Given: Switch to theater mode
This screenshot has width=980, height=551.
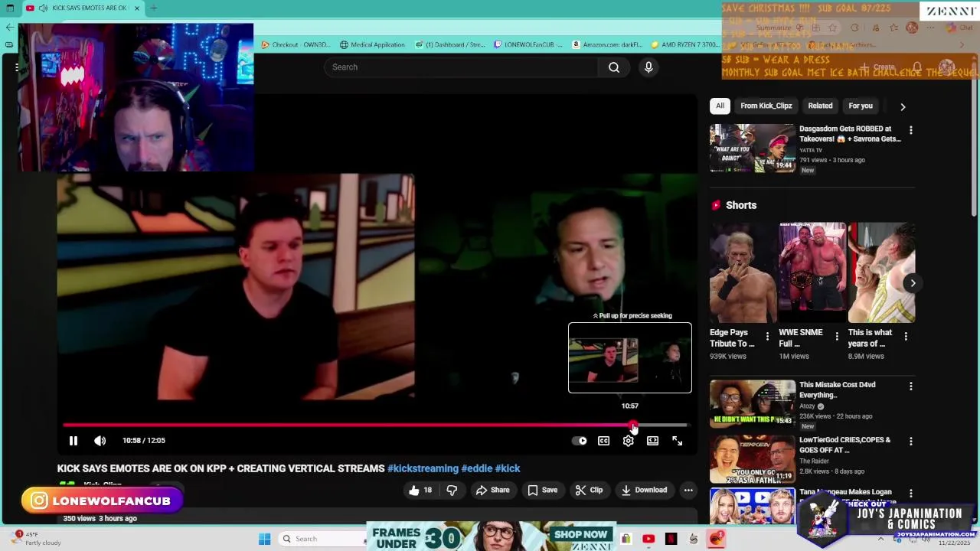Looking at the screenshot, I should 652,441.
